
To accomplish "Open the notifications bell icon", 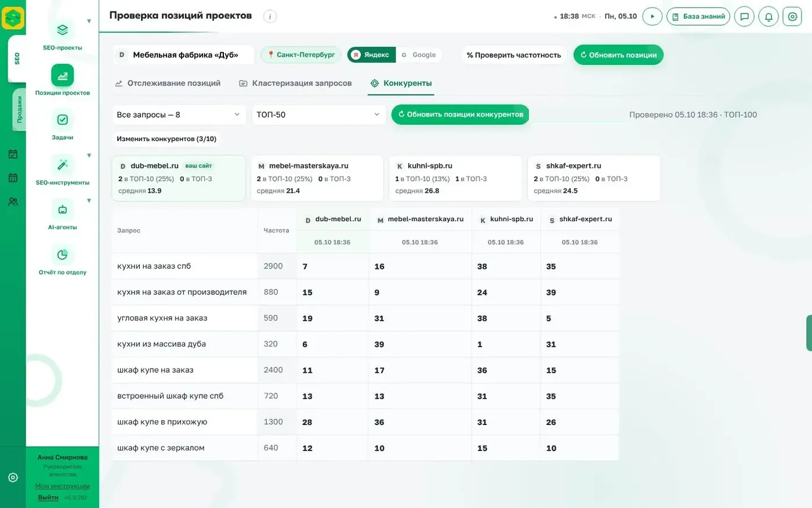I will coord(768,16).
